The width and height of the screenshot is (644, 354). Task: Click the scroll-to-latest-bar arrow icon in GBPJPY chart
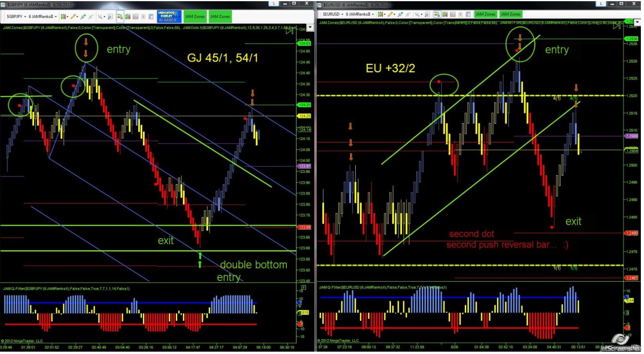[290, 30]
